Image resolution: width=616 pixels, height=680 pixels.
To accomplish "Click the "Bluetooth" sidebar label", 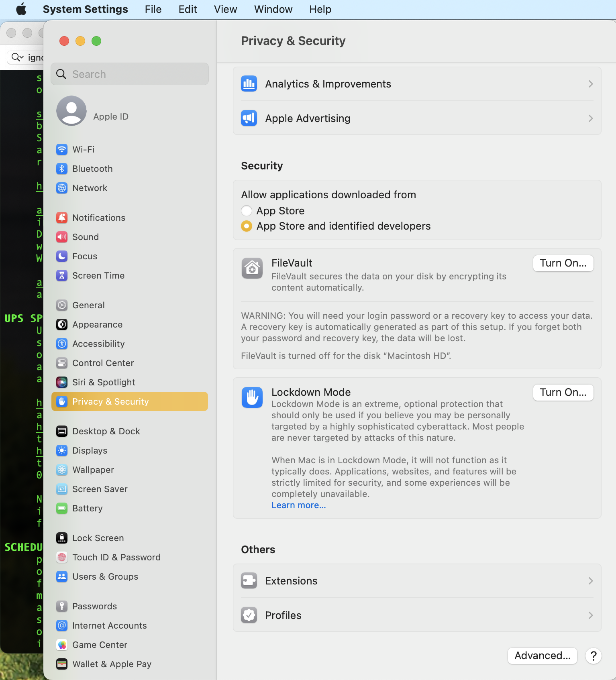I will 92,169.
